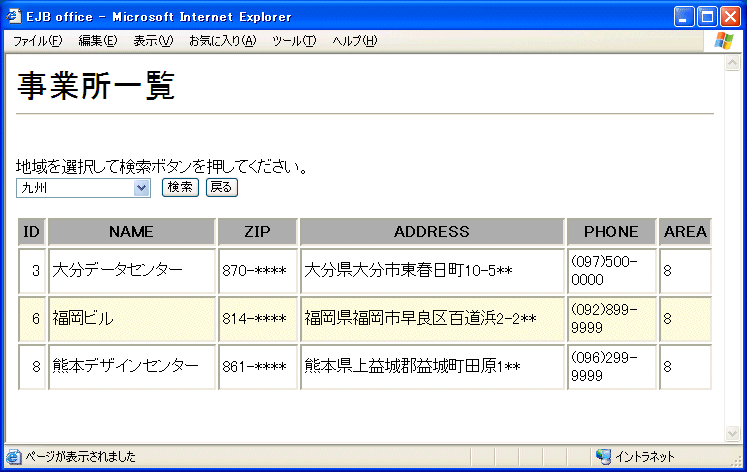Click address 大分県大分市東春日町10-5**
Screen dimensions: 747x472
408,271
